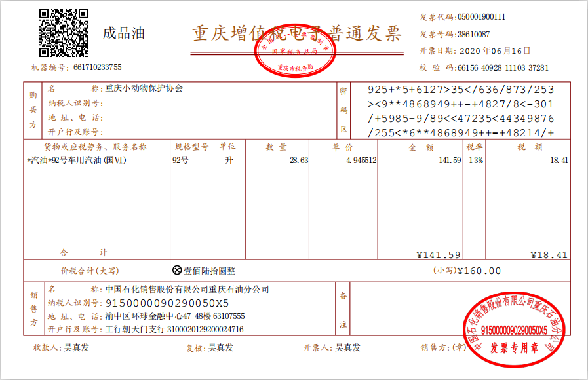Click the 价税合计(大写) label
The image size is (588, 380).
pyautogui.click(x=90, y=271)
